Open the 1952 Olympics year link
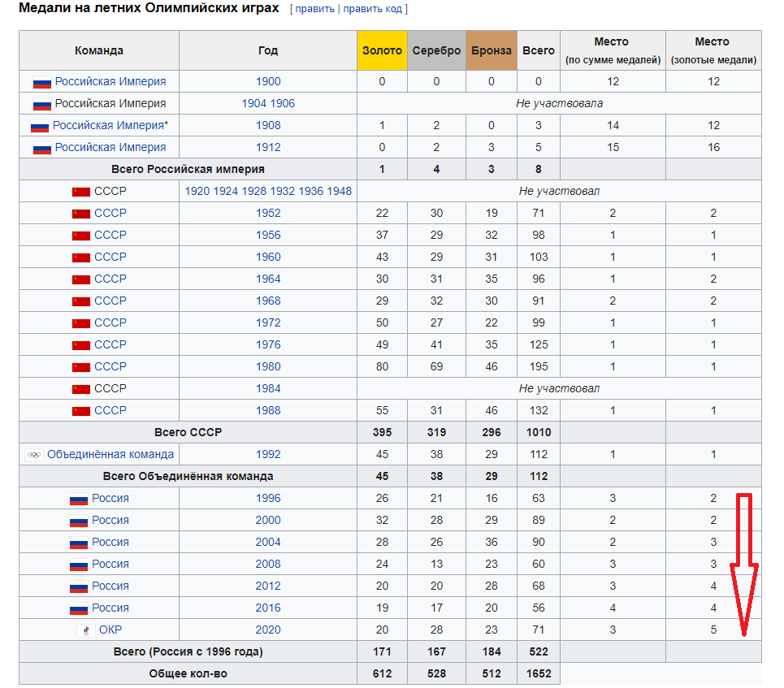Viewport: 784px width, 688px height. click(x=268, y=213)
